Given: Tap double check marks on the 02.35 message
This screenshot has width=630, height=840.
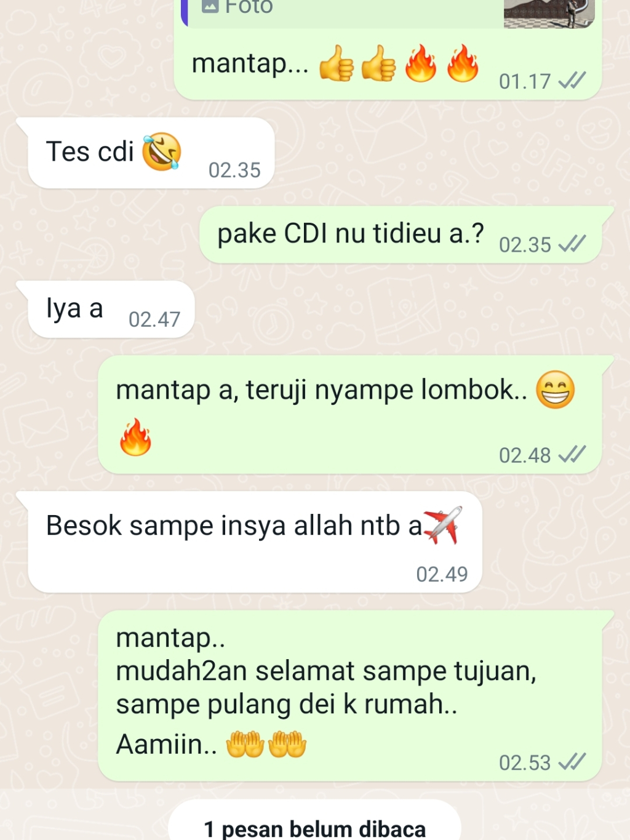Looking at the screenshot, I should [572, 244].
